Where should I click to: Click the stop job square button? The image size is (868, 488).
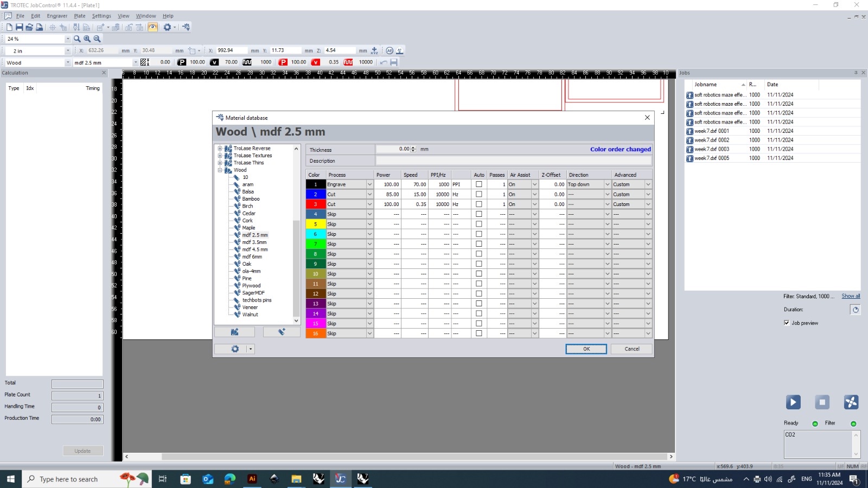click(822, 402)
